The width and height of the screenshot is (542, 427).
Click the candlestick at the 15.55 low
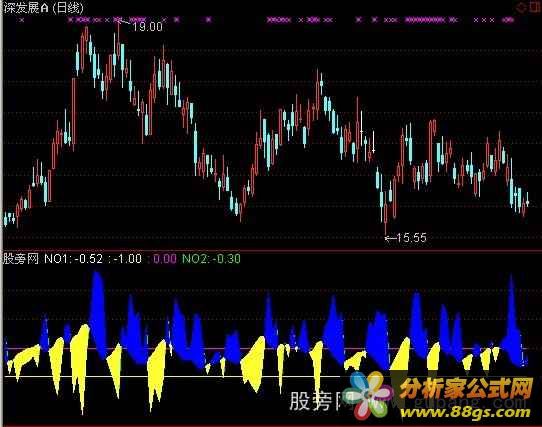(386, 214)
